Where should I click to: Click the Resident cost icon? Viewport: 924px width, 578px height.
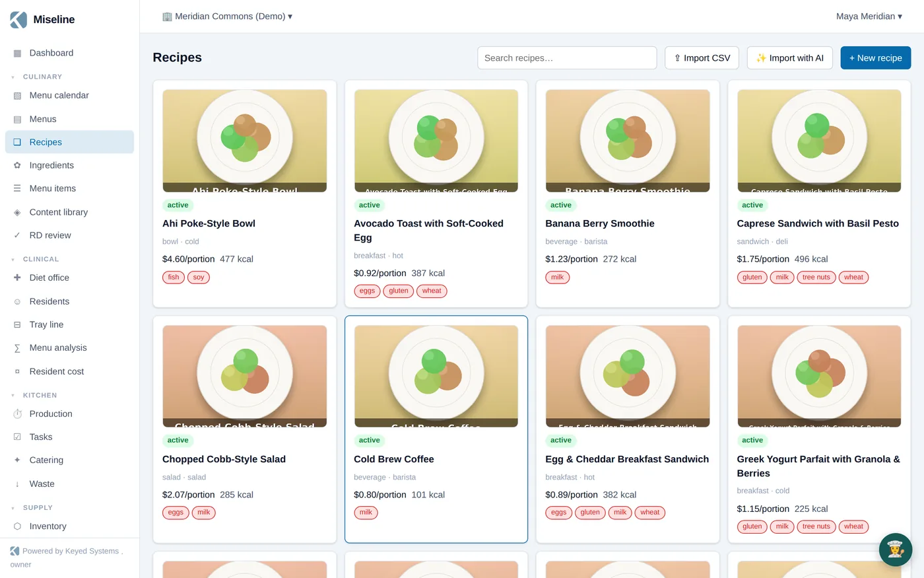pyautogui.click(x=17, y=371)
